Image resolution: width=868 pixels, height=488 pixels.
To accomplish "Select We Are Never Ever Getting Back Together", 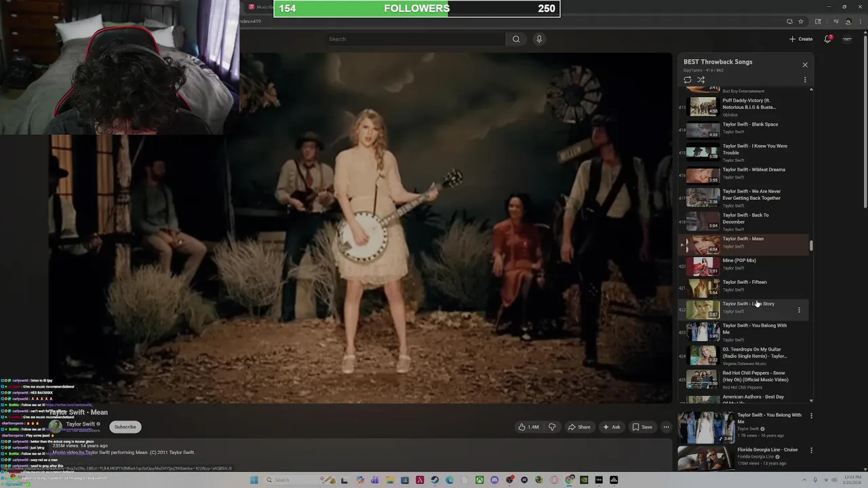I will 744,197.
